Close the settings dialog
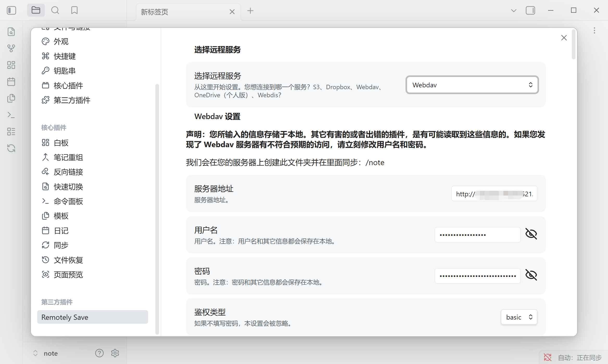The width and height of the screenshot is (608, 364). click(564, 38)
